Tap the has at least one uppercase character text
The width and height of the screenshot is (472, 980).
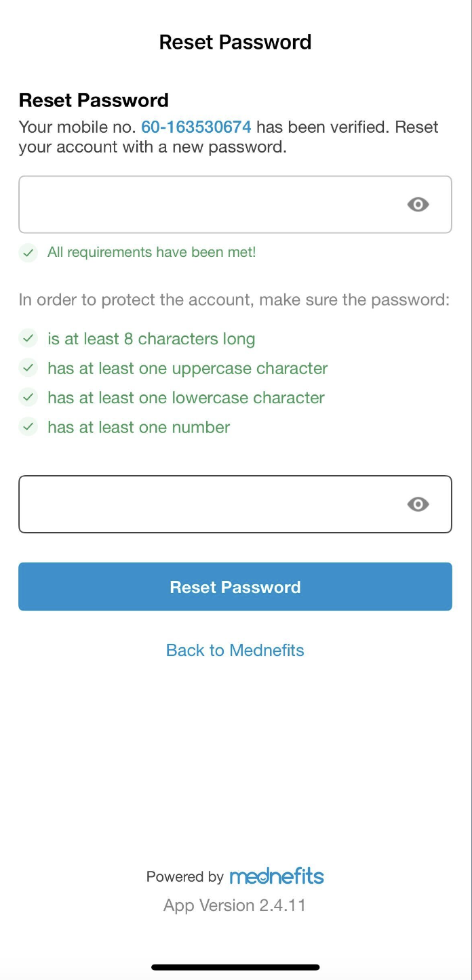[x=188, y=368]
